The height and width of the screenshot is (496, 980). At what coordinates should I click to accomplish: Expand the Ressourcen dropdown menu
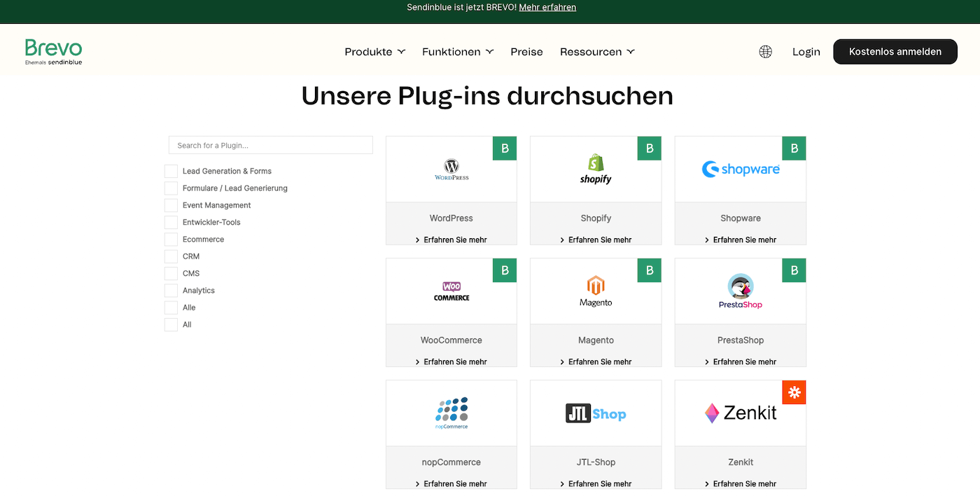597,52
